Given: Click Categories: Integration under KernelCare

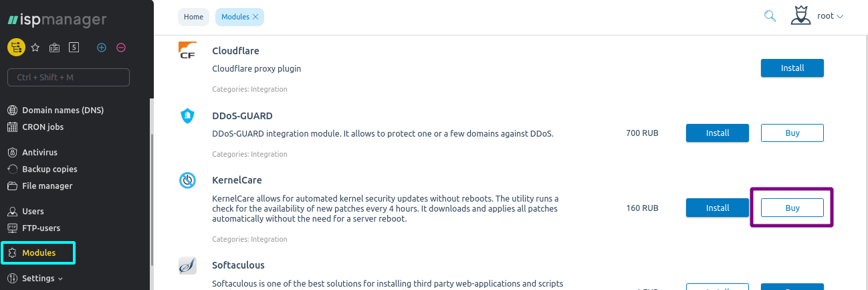Looking at the screenshot, I should tap(249, 239).
